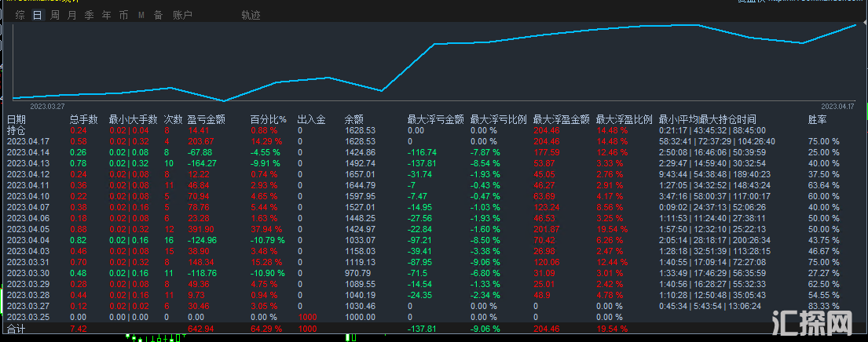Select the 2023.03.29 date row

tap(28, 284)
